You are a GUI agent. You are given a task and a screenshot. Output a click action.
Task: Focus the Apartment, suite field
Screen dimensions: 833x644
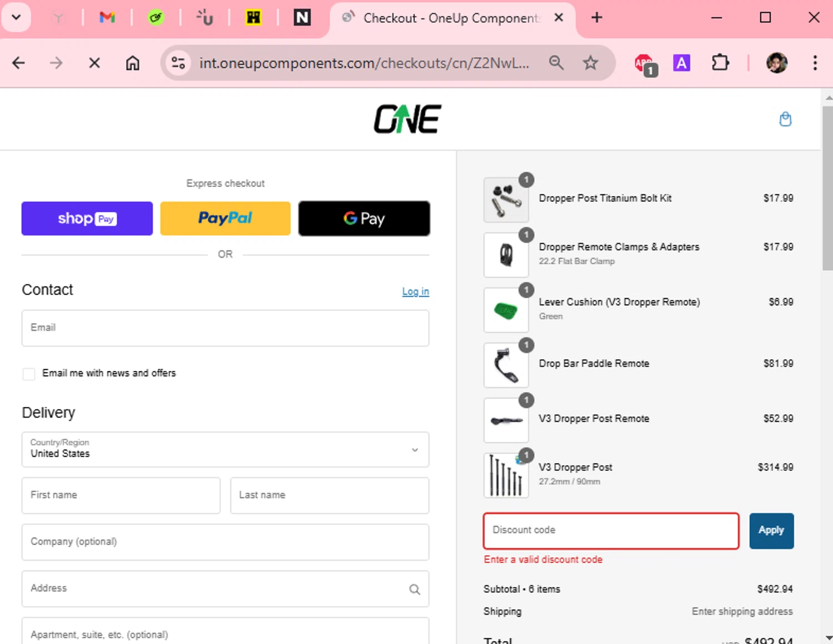pos(225,632)
